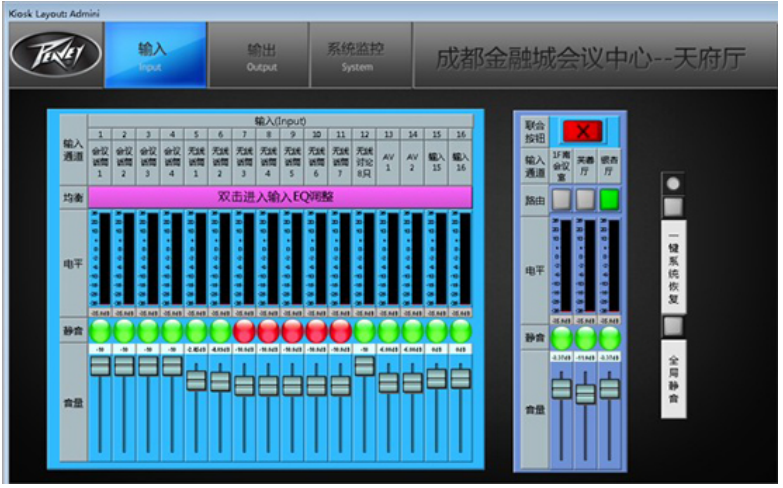Unmute input channel 11 red indicator
The height and width of the screenshot is (488, 783).
[x=340, y=330]
